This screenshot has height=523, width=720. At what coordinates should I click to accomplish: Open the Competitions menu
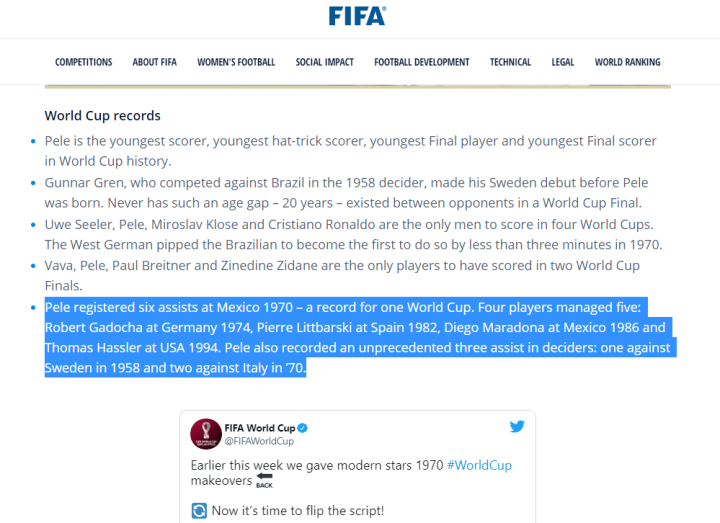84,62
